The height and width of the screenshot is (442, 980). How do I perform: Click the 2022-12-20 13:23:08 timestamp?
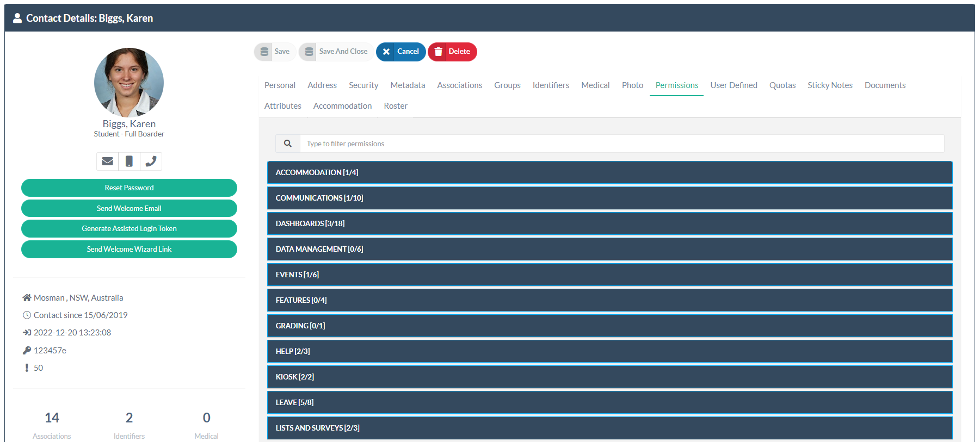(72, 333)
